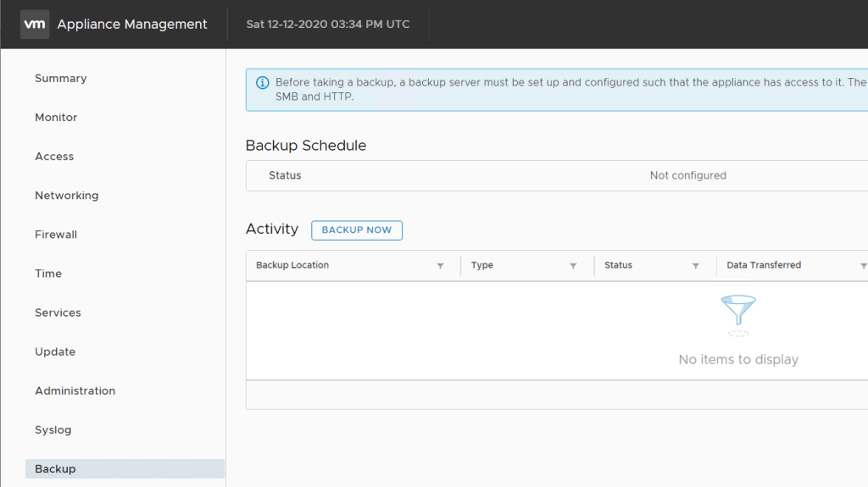Open the Data Transferred column filter
The image size is (868, 487).
pyautogui.click(x=863, y=266)
